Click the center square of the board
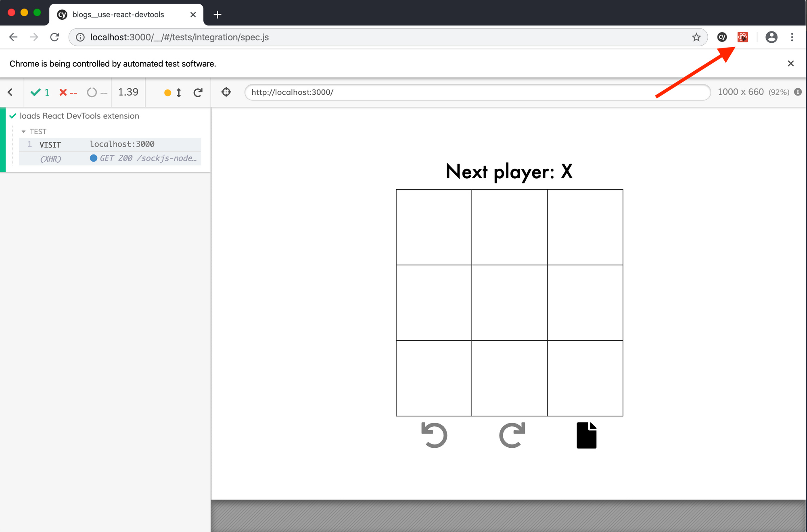The height and width of the screenshot is (532, 807). click(509, 303)
